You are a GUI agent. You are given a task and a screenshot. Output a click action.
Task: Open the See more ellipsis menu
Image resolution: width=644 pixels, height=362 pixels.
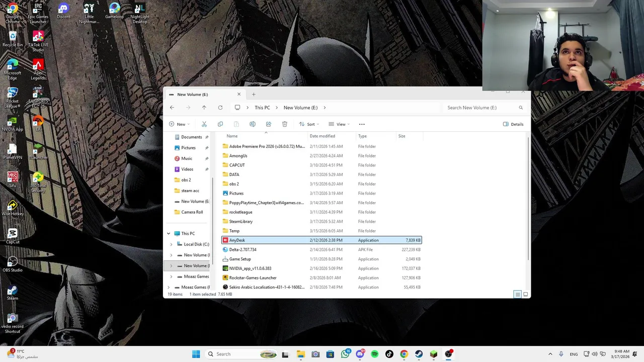[x=362, y=124]
